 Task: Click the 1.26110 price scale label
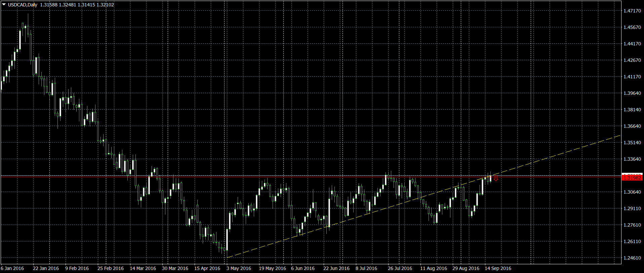pos(632,241)
